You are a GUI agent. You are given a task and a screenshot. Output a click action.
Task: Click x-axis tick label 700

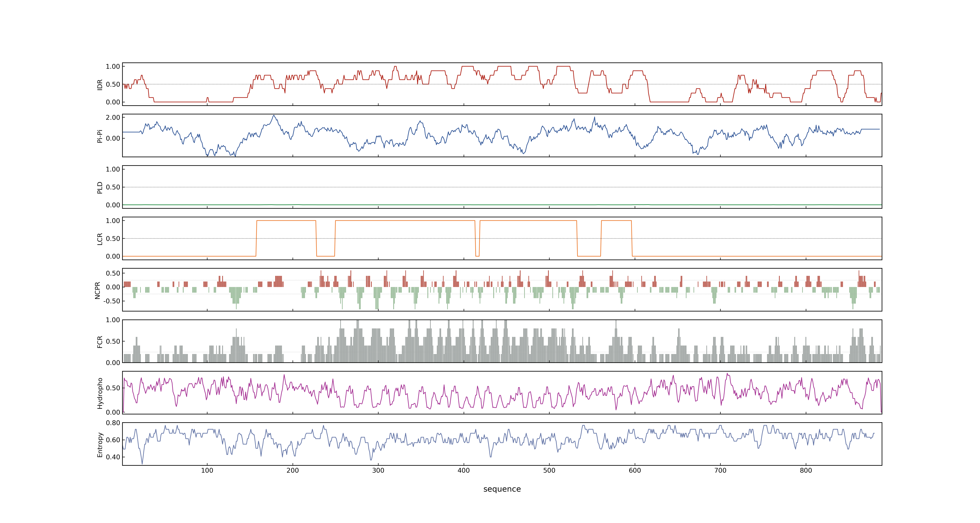coord(720,470)
